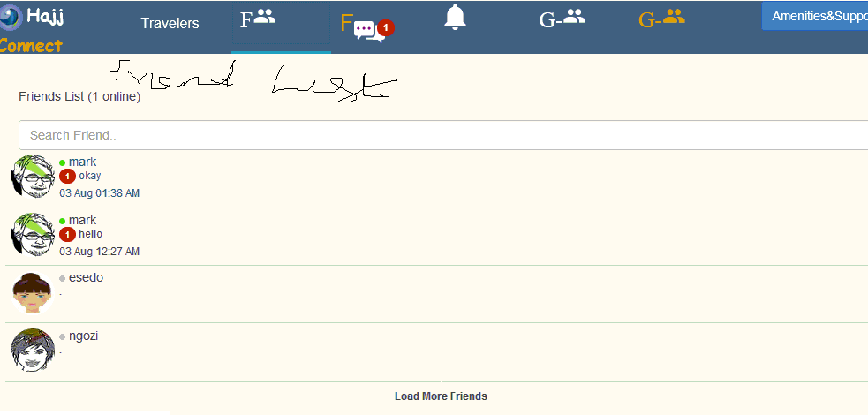The width and height of the screenshot is (868, 415).
Task: Click the Hajj Connect logo icon
Action: pos(11,18)
